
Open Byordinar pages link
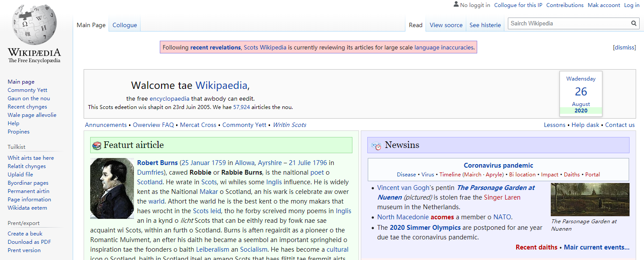tap(28, 183)
